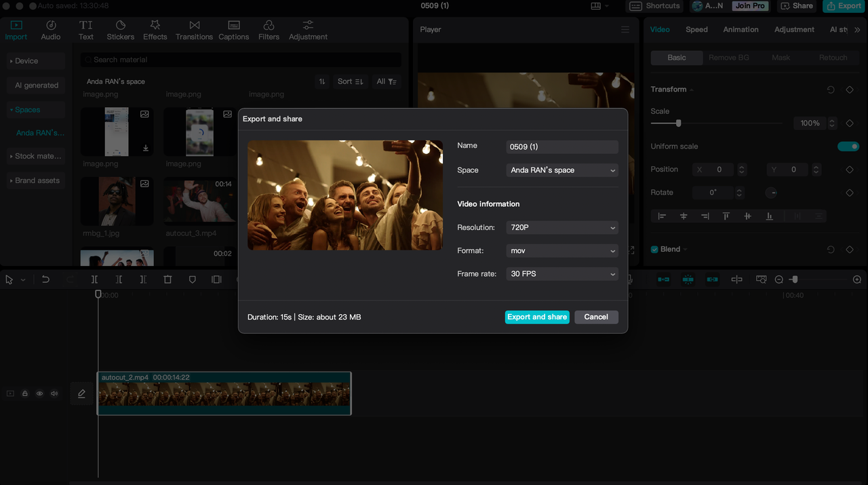
Task: Click the freeze frame icon in timeline toolbar
Action: click(x=216, y=279)
